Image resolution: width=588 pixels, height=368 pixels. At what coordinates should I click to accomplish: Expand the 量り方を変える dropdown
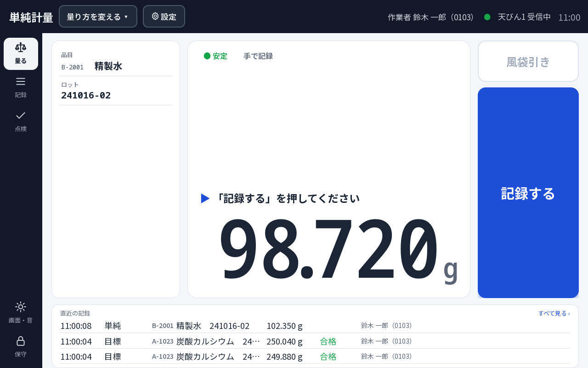[98, 17]
